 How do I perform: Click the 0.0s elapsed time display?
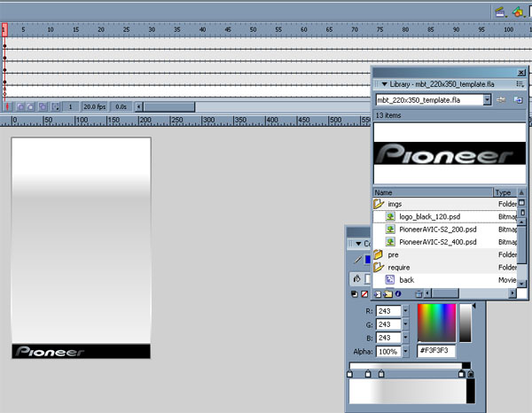pyautogui.click(x=121, y=107)
